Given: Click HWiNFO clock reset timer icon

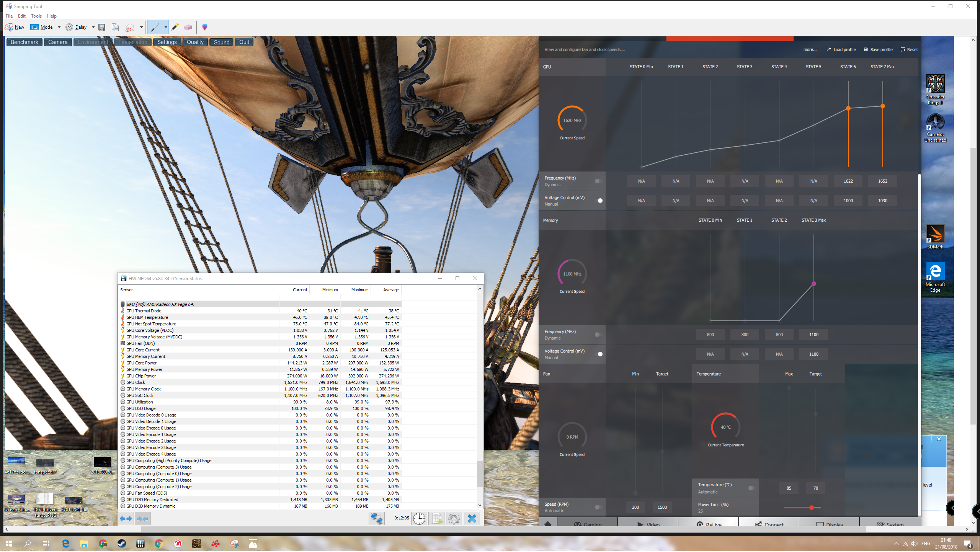Looking at the screenshot, I should (419, 519).
